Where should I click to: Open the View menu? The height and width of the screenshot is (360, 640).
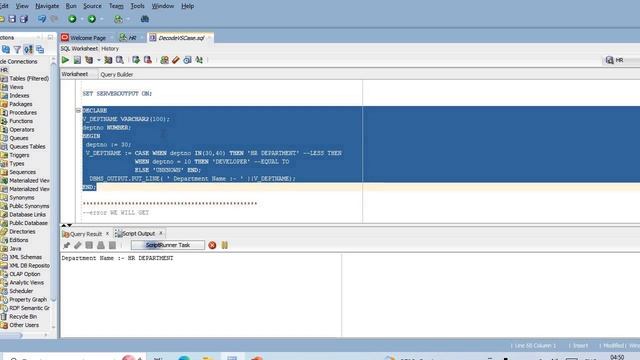point(22,6)
